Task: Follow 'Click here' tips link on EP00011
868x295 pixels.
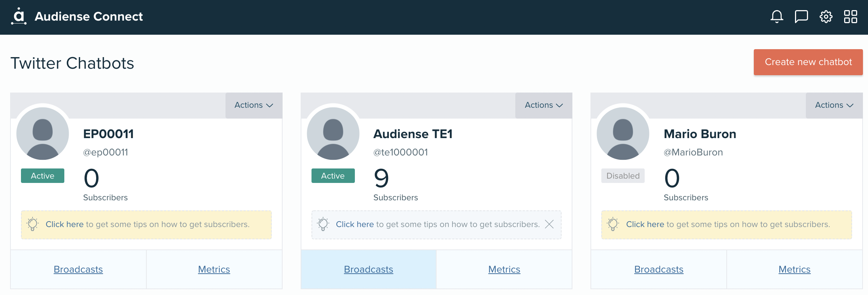Action: click(65, 224)
